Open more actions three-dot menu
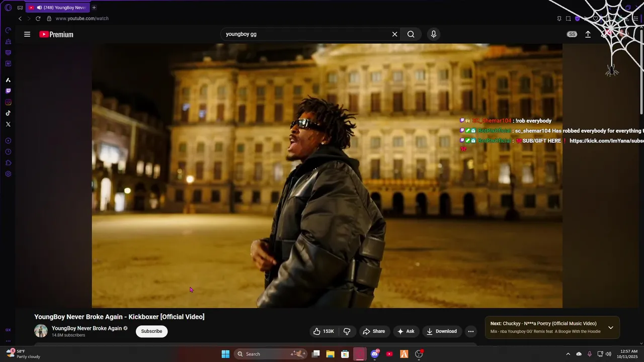The image size is (644, 362). [x=471, y=331]
